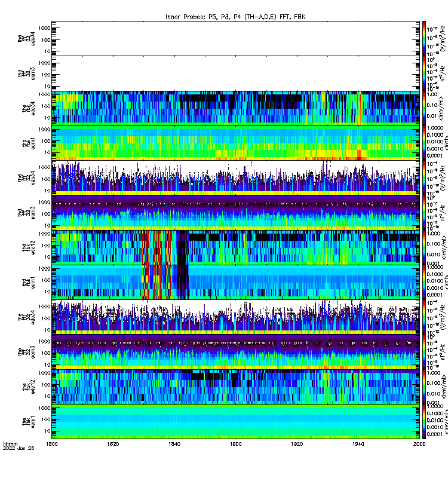
Task: Click the color bar beside the fbk edc12 panel
Action: pos(424,387)
